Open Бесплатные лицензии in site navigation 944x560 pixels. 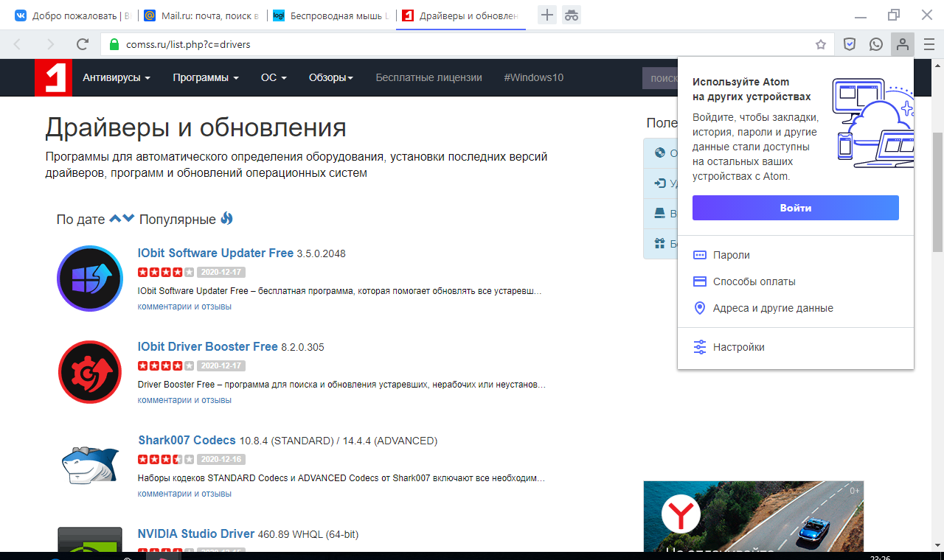pyautogui.click(x=428, y=77)
